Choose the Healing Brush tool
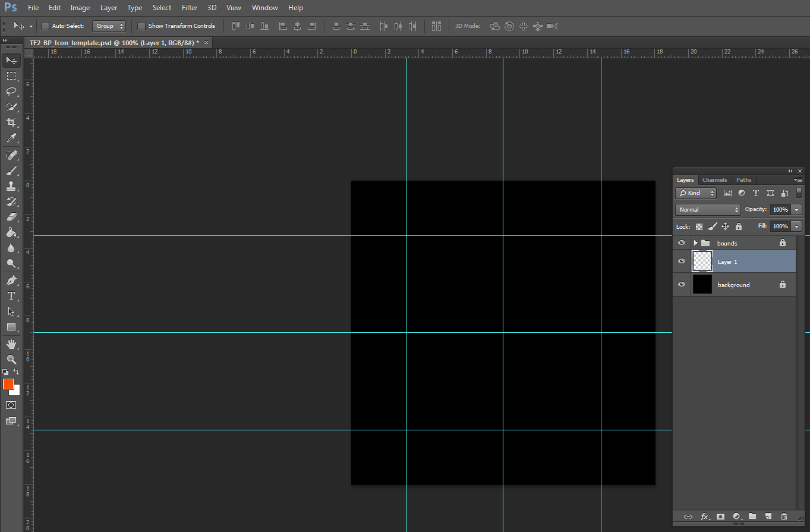The width and height of the screenshot is (810, 532). [11, 155]
